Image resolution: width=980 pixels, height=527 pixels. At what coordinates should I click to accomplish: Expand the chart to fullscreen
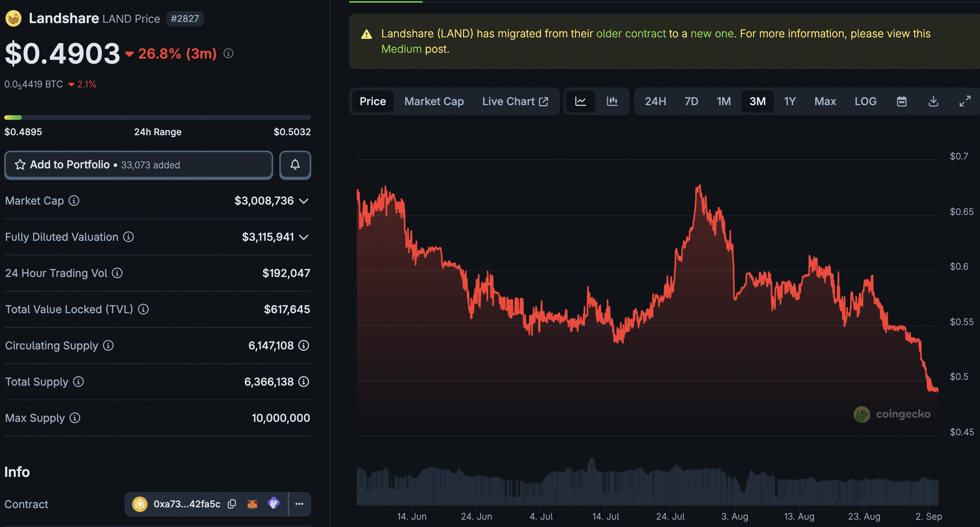[x=965, y=101]
